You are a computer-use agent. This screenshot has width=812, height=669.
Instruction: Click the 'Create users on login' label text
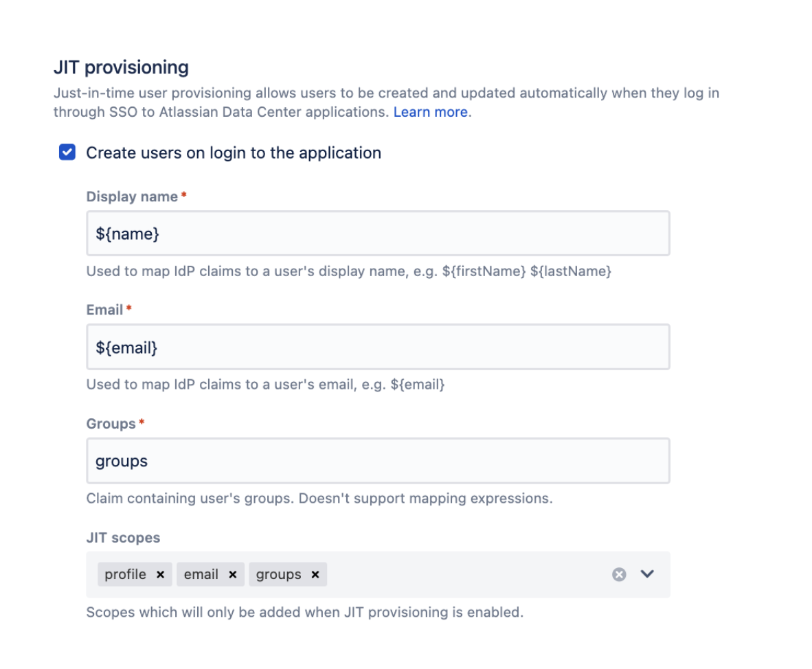(233, 152)
